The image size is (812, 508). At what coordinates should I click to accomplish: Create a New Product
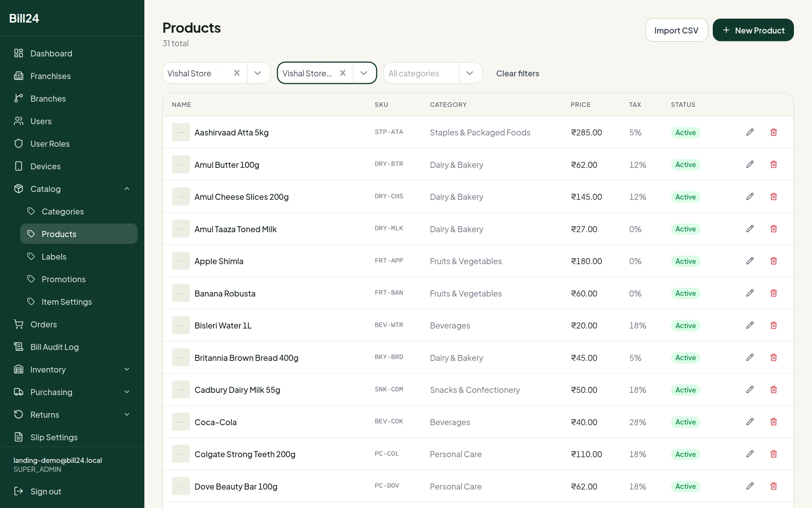[x=753, y=30]
